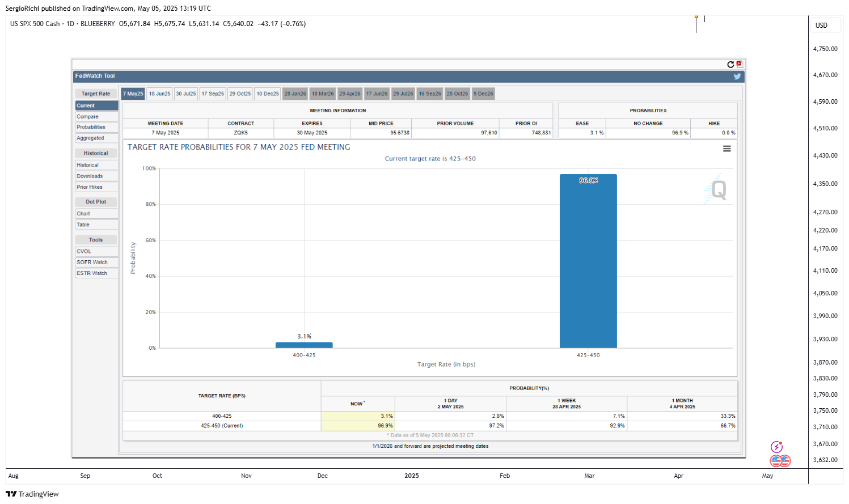Select the 28 Oct26 meeting tab
849x504 pixels.
click(457, 94)
